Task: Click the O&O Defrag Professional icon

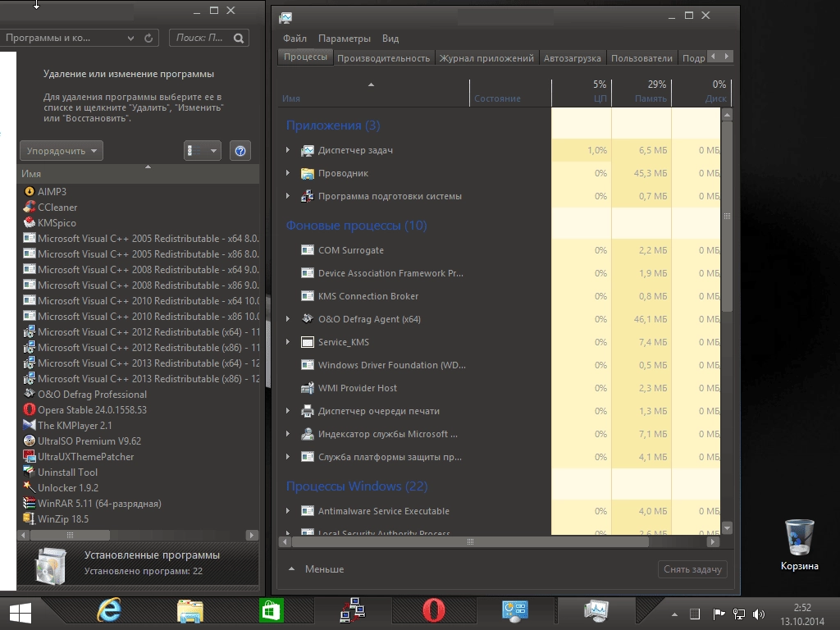Action: 30,394
